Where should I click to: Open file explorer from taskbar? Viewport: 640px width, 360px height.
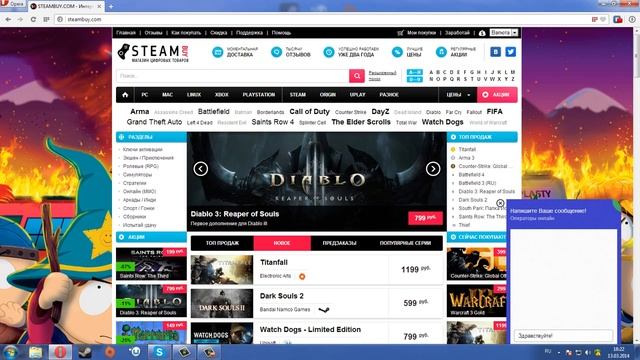36,352
